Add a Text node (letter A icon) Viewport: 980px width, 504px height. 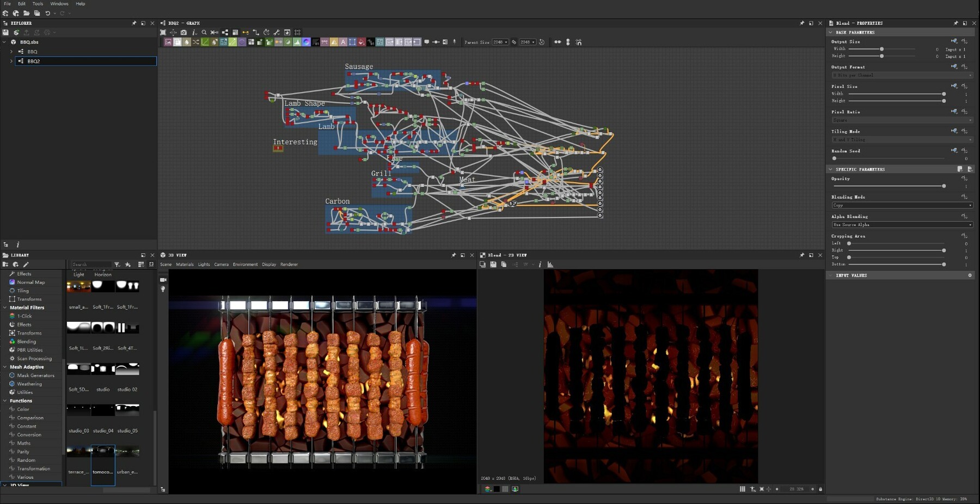pyautogui.click(x=343, y=42)
